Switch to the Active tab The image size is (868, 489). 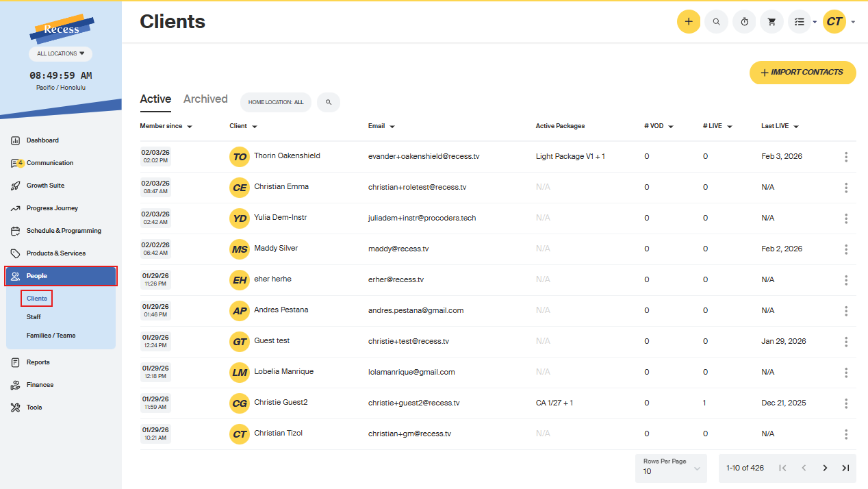[155, 99]
